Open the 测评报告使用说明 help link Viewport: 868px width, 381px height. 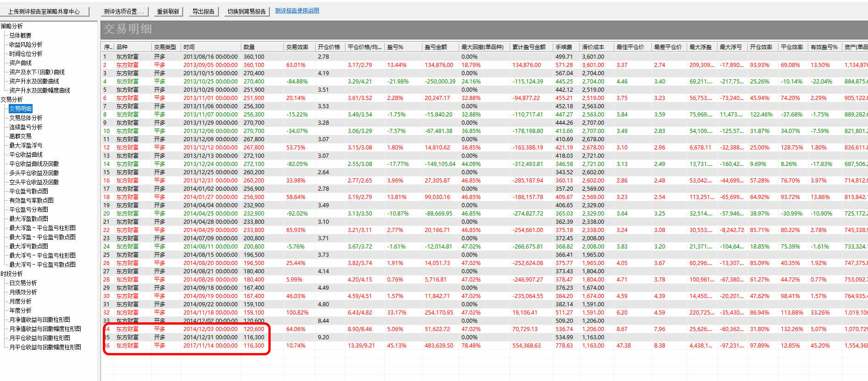(297, 11)
